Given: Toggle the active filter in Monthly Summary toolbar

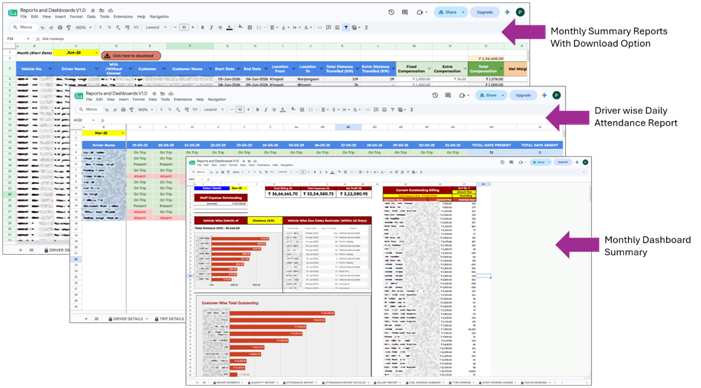Looking at the screenshot, I should [346, 27].
